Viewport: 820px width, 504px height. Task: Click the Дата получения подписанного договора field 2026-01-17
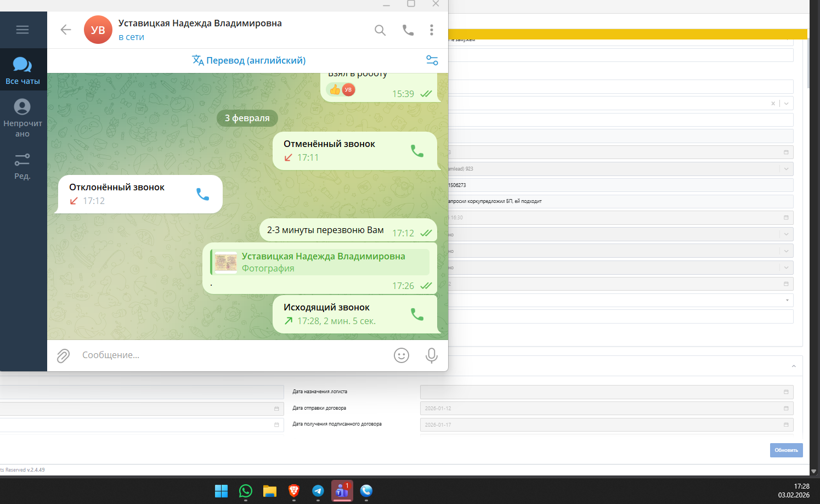coord(607,425)
